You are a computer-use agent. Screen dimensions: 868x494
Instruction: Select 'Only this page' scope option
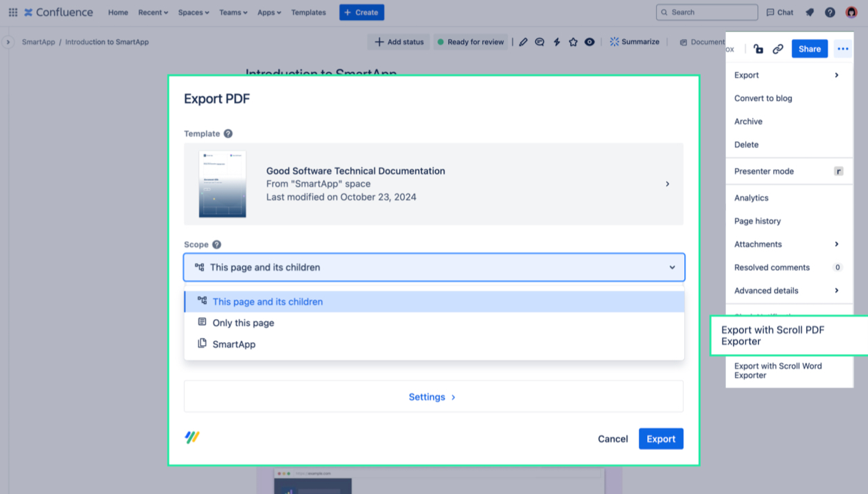[243, 323]
